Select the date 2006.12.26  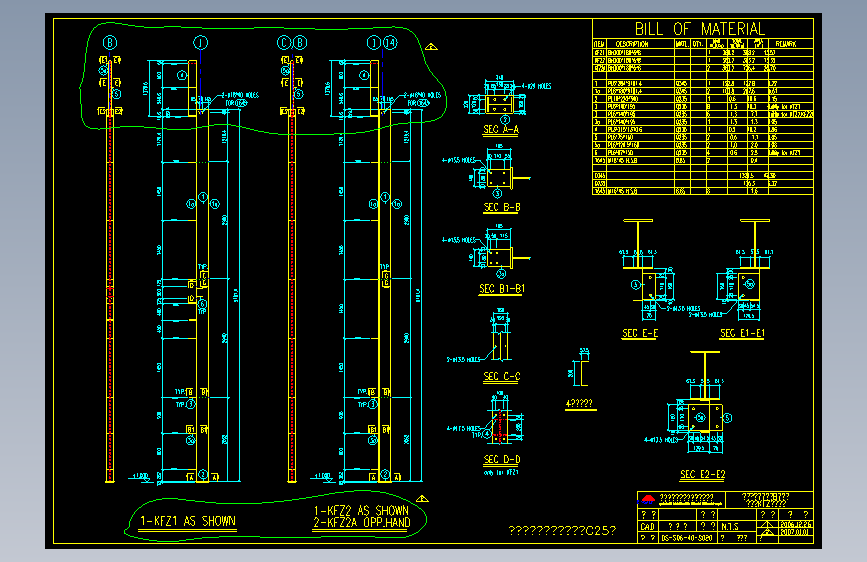(796, 524)
